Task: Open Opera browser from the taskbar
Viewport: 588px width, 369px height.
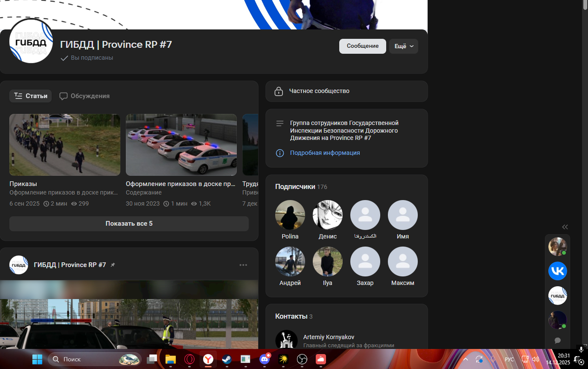Action: click(x=189, y=359)
